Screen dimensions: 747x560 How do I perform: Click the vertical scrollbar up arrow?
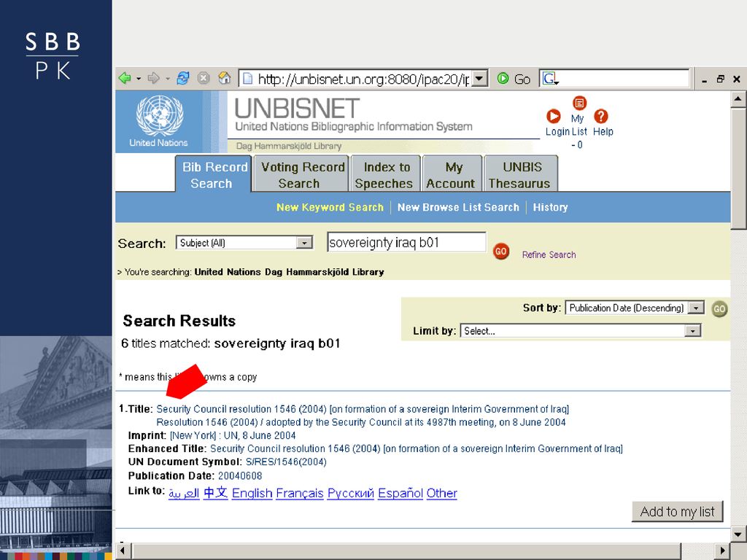coord(738,98)
